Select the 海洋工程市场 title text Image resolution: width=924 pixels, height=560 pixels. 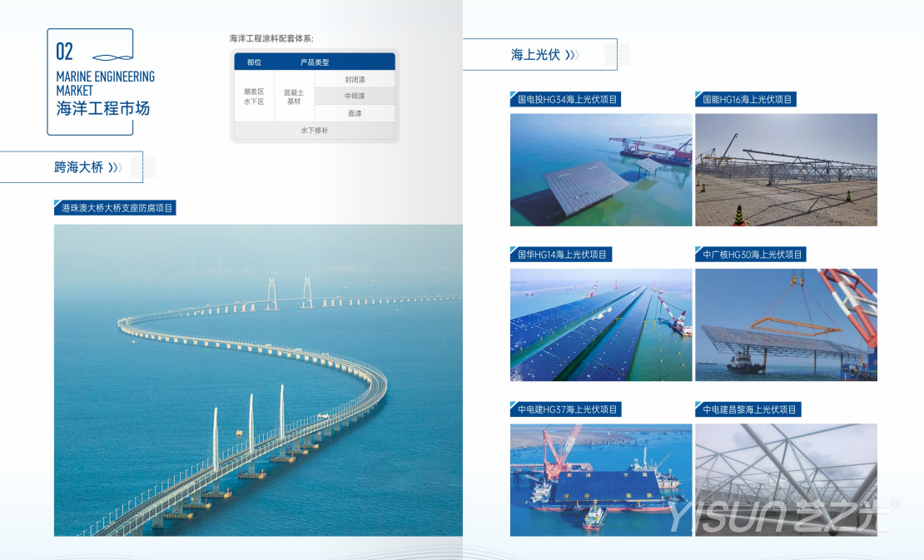(x=103, y=108)
